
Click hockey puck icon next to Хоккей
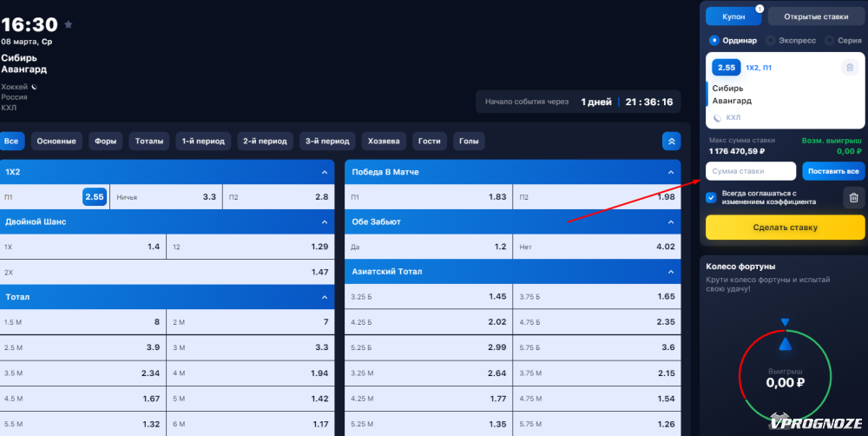(x=35, y=87)
